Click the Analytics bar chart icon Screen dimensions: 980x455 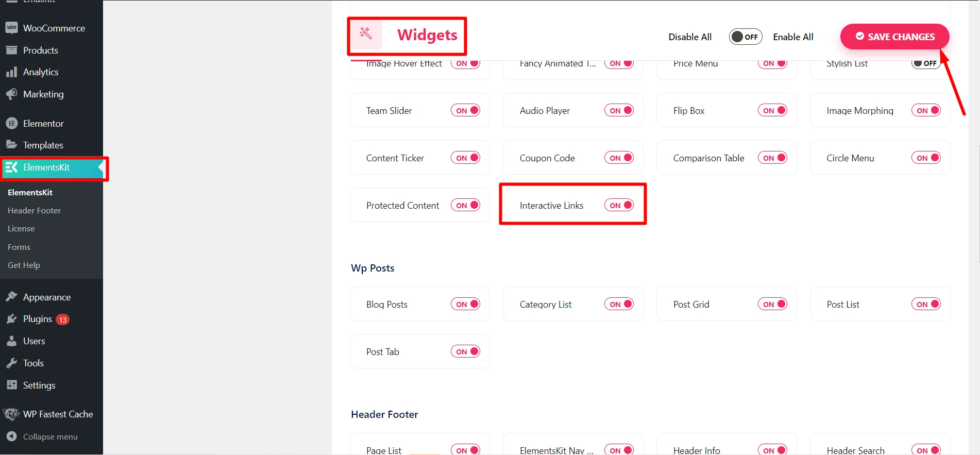(x=11, y=72)
